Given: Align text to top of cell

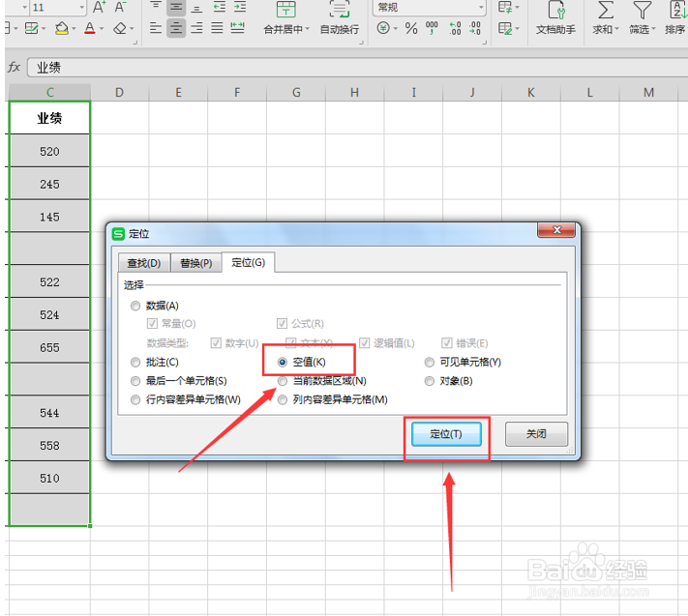Looking at the screenshot, I should tap(155, 7).
